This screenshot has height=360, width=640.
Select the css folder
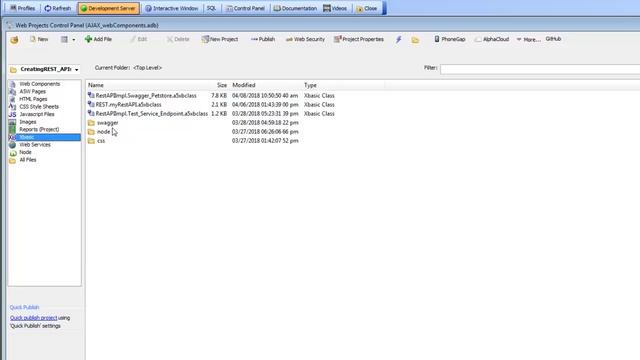point(101,140)
